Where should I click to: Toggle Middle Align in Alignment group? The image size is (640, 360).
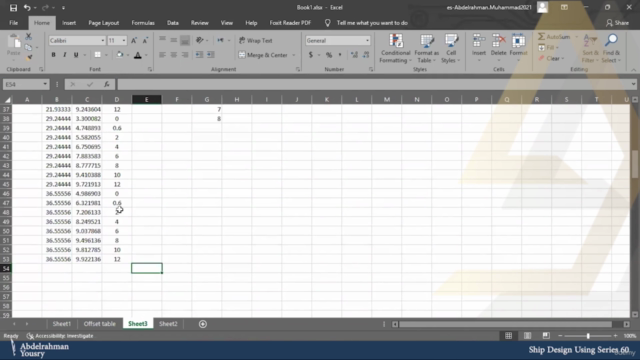[x=173, y=40]
